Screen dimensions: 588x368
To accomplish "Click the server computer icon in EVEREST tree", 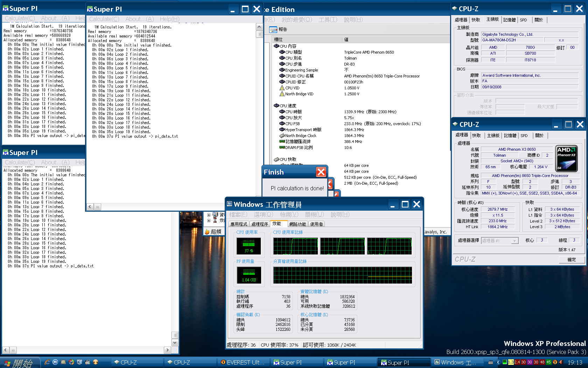I will 215,215.
